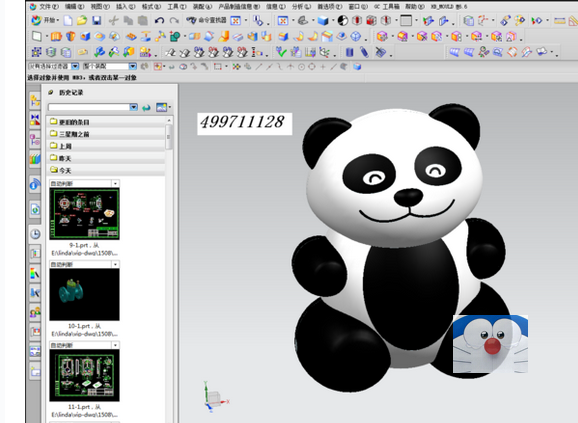Viewport: 578px width, 423px height.
Task: Click the 10-1.prt file name label
Action: 84,330
